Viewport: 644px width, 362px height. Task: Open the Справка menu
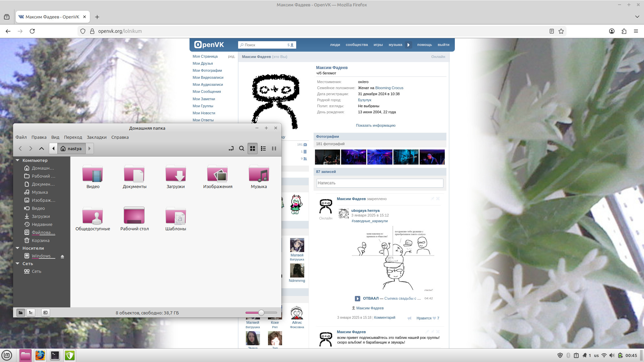(120, 137)
